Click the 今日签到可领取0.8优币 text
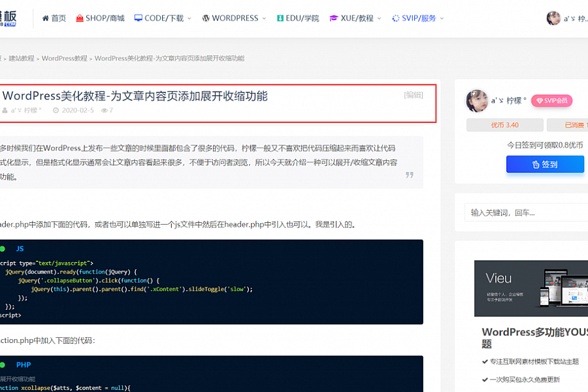This screenshot has height=392, width=588. [545, 145]
